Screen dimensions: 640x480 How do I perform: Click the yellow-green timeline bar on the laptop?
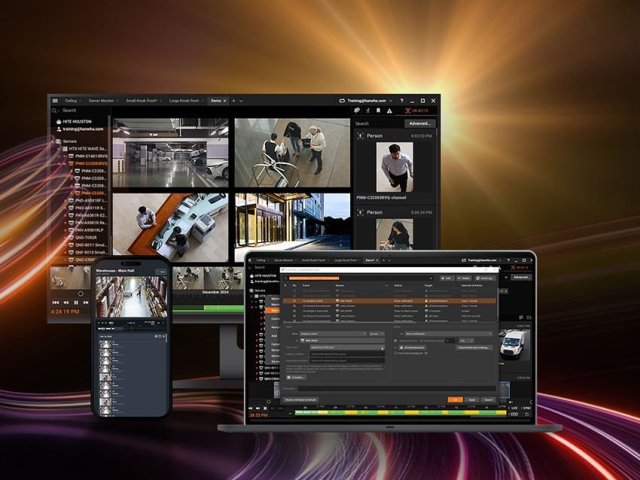[x=400, y=413]
